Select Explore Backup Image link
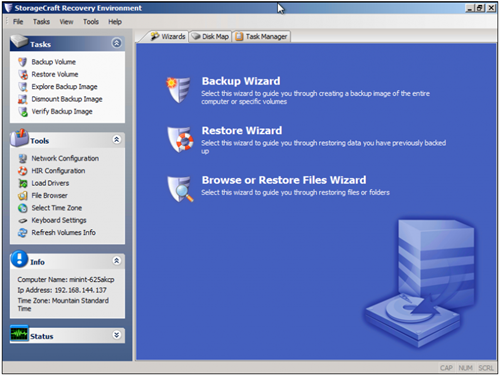500x376 pixels. tap(64, 87)
